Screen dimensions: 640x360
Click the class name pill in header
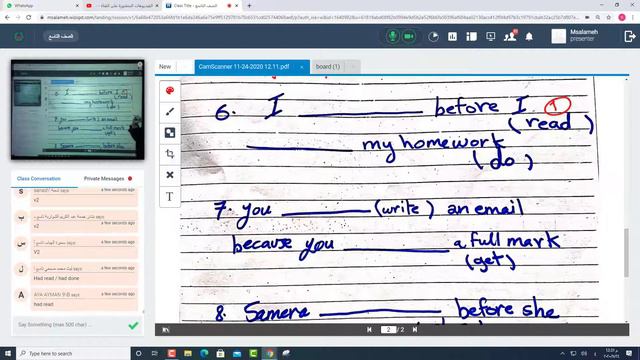tap(61, 36)
